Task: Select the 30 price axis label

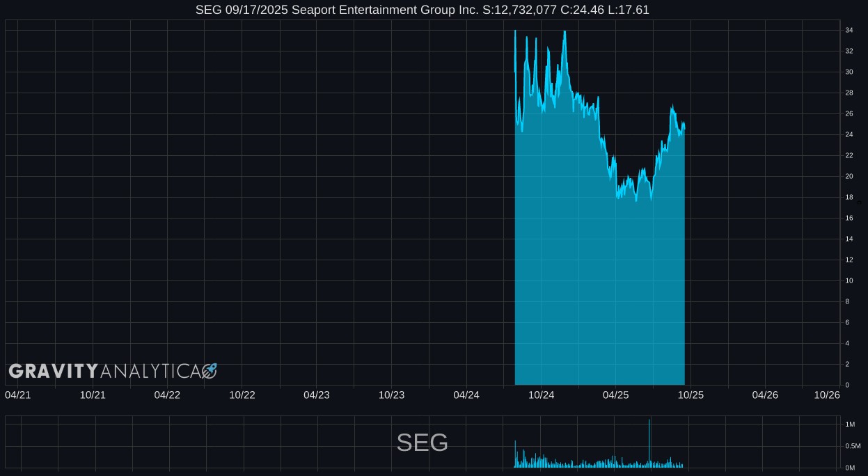Action: (x=849, y=72)
